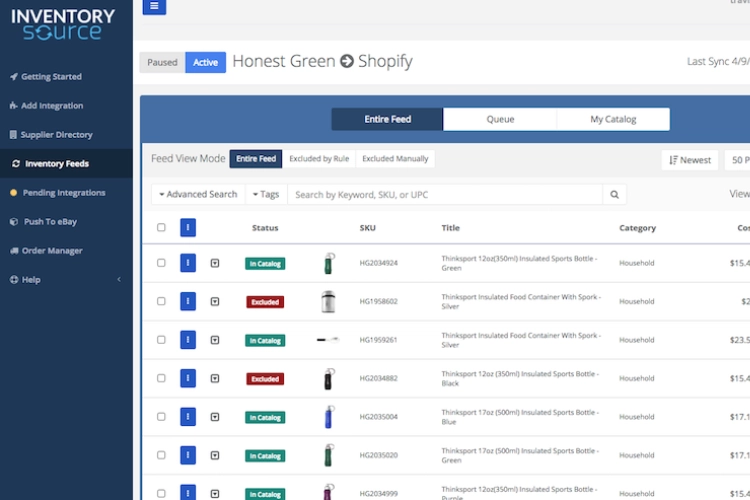
Task: Check the box for SKU HG2034924
Action: [161, 263]
